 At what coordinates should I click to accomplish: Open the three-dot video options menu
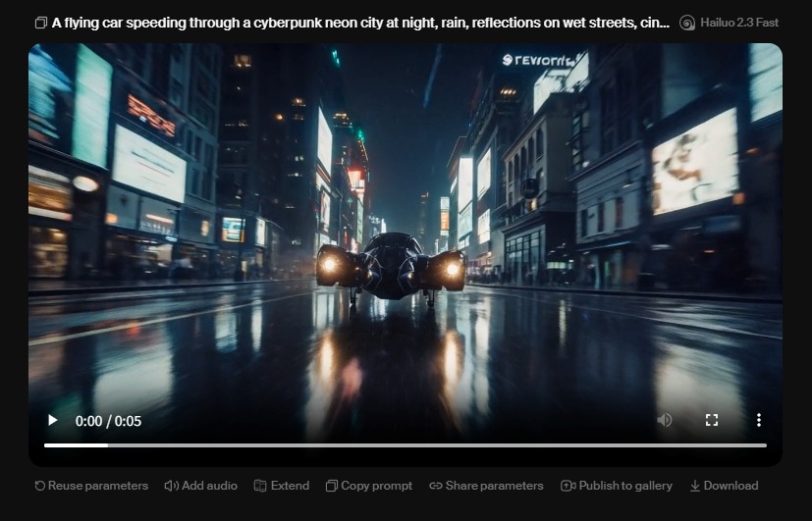pos(759,420)
